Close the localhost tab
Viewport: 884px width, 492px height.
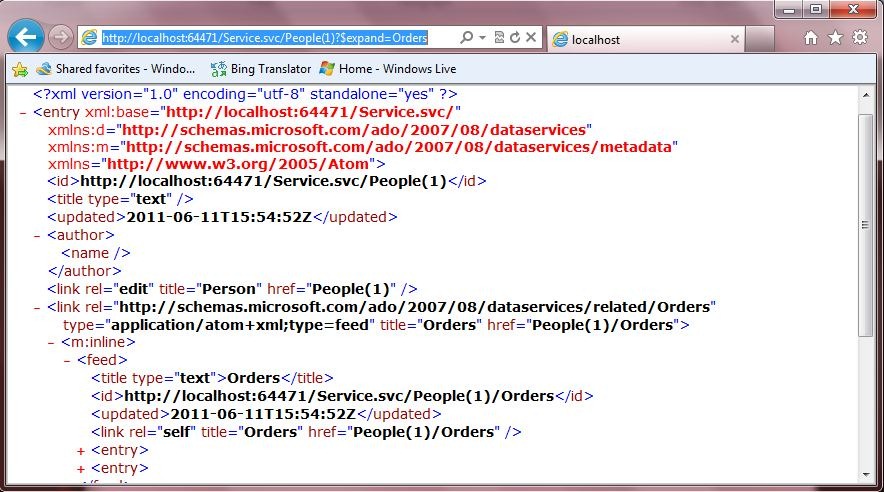pos(735,39)
